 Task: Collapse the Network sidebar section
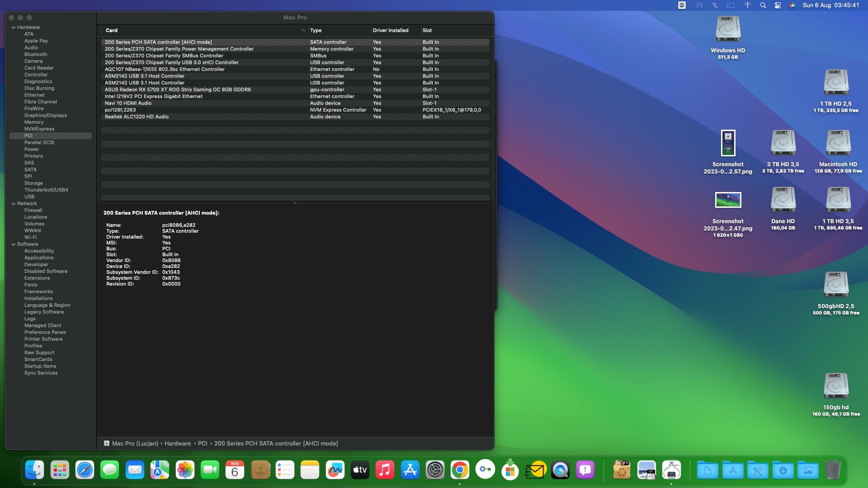[x=14, y=204]
